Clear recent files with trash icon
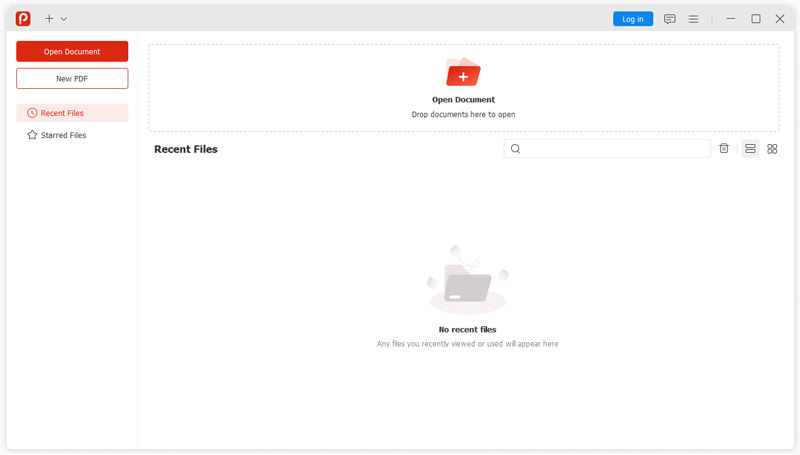The width and height of the screenshot is (800, 455). tap(724, 149)
